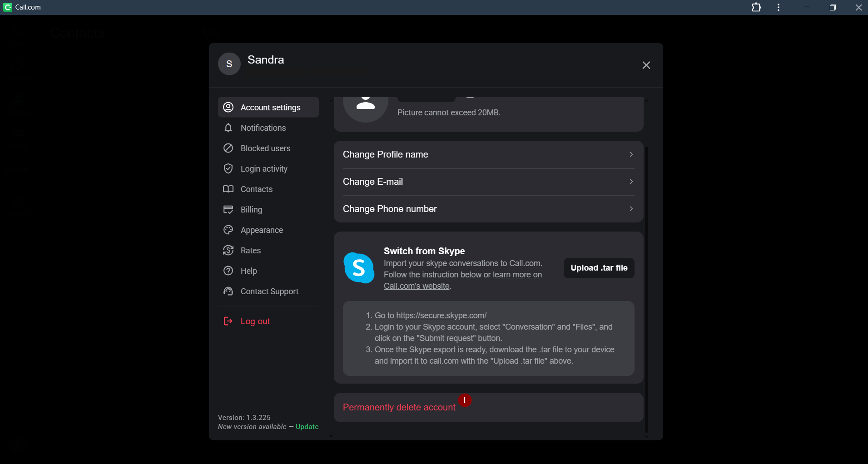Click the settings panel vertical scrollbar

pyautogui.click(x=646, y=289)
